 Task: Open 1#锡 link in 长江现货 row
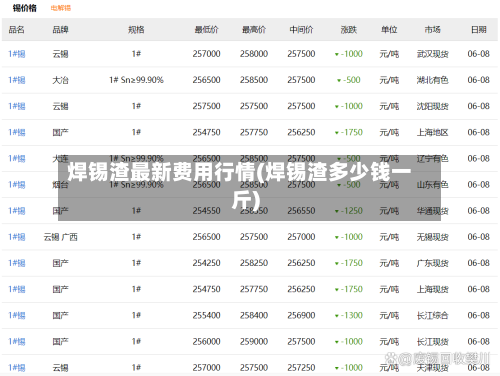(x=17, y=342)
